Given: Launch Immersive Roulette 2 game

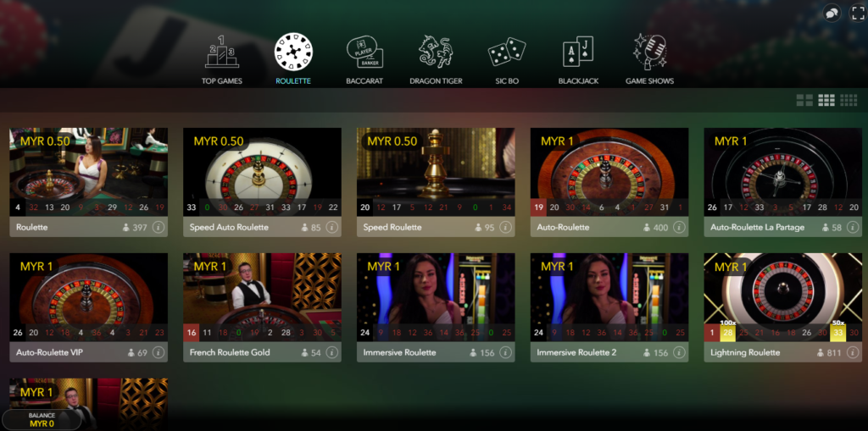Looking at the screenshot, I should click(x=609, y=307).
